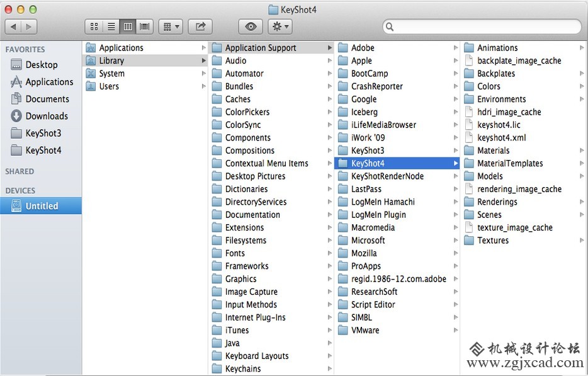Select the LogMeIn Hamachi folder

pyautogui.click(x=397, y=202)
